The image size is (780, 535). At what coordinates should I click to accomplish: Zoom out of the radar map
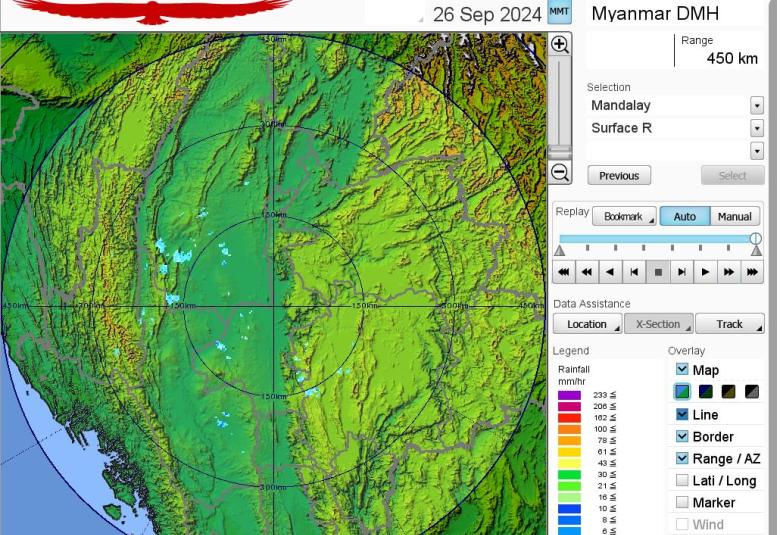pos(560,172)
